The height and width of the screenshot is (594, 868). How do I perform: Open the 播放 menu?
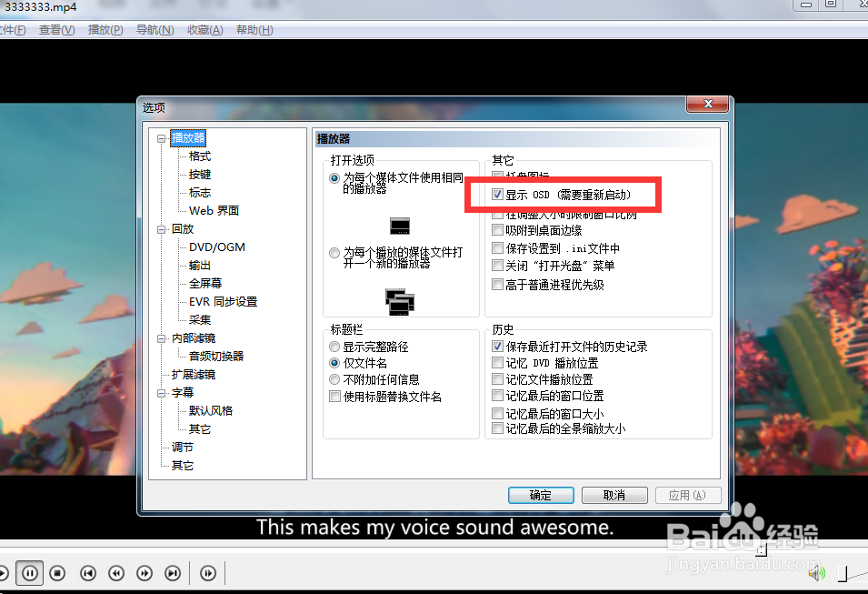tap(105, 29)
